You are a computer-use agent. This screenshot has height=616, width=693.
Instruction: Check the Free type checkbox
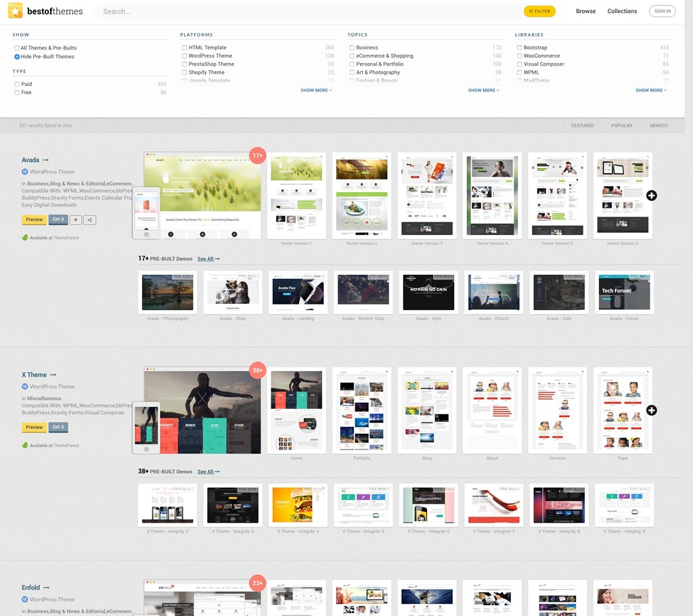17,93
